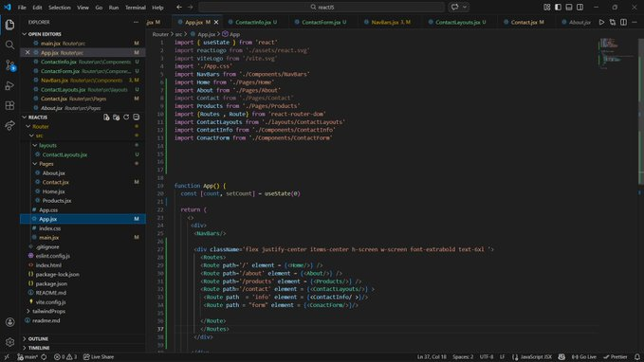
Task: Click the remote window icon in status bar
Action: [7, 357]
